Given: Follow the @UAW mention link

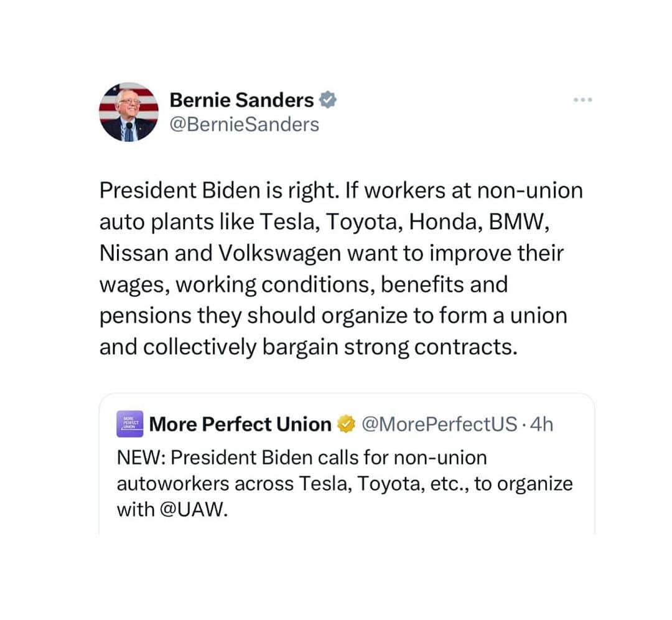Looking at the screenshot, I should [x=192, y=510].
